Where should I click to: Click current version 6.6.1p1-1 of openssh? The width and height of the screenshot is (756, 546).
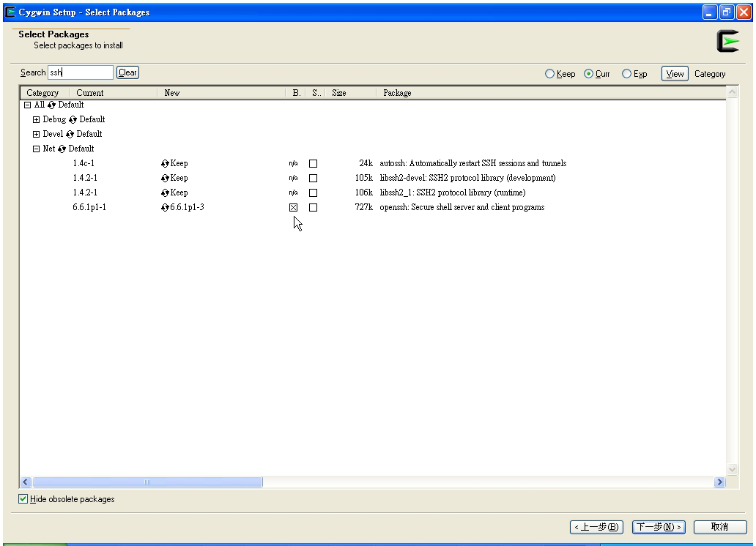coord(89,207)
